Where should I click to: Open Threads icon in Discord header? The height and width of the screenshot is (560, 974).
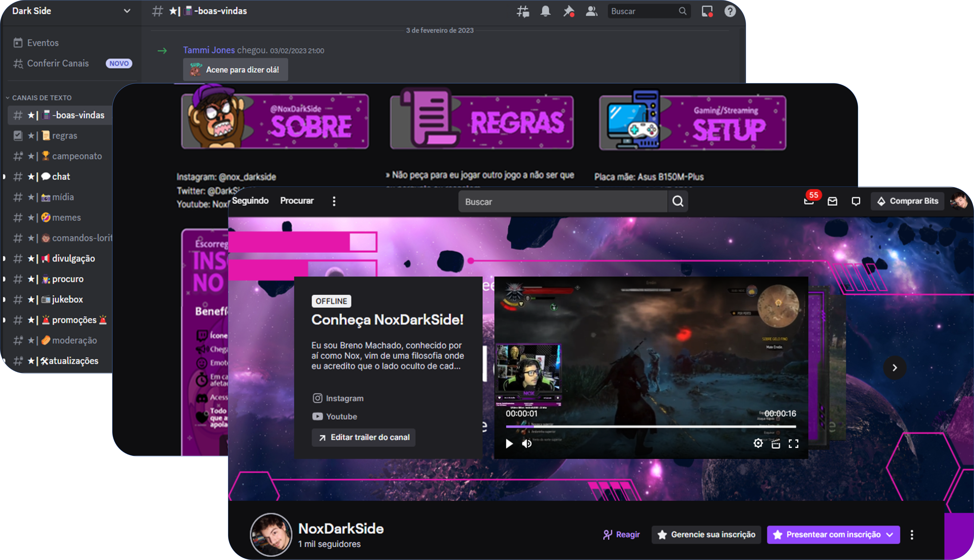(x=523, y=11)
